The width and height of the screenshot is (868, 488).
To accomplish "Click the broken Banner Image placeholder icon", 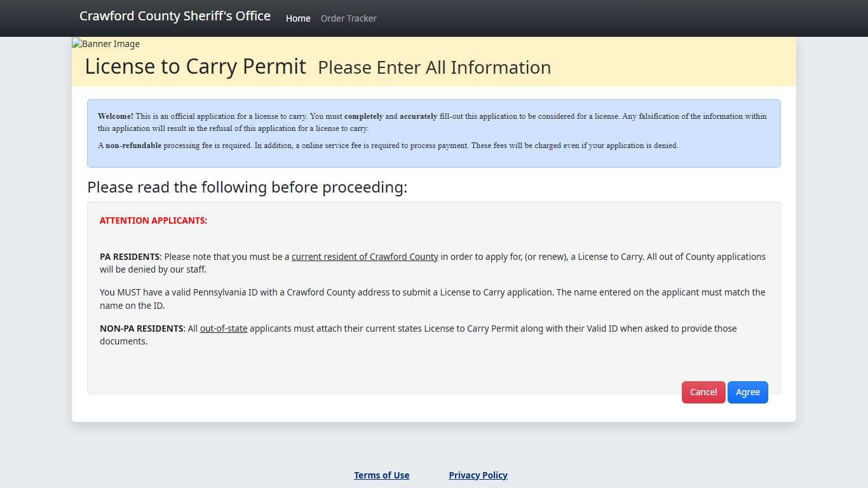I will (76, 44).
